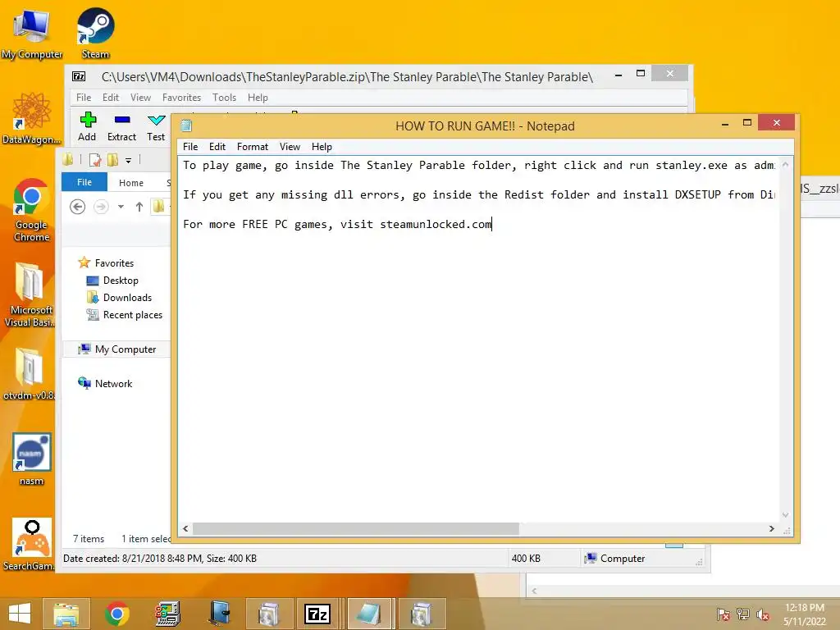
Task: Open 7-Zip Favorites menu
Action: [x=181, y=98]
